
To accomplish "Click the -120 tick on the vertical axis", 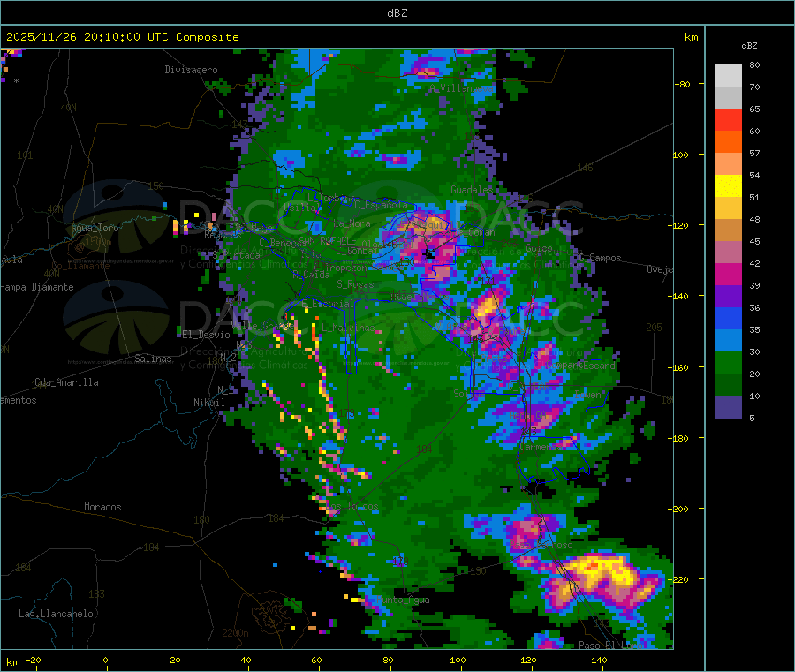I will click(678, 225).
